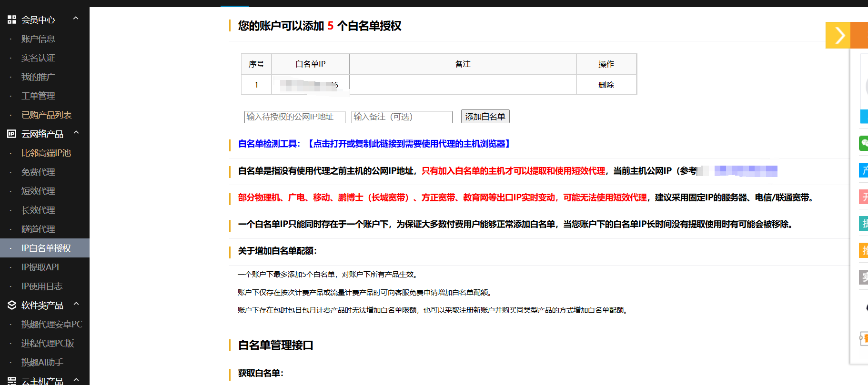Viewport: 868px width, 385px height.
Task: Click the 输入待授权的公网IP地址 input field
Action: 295,117
